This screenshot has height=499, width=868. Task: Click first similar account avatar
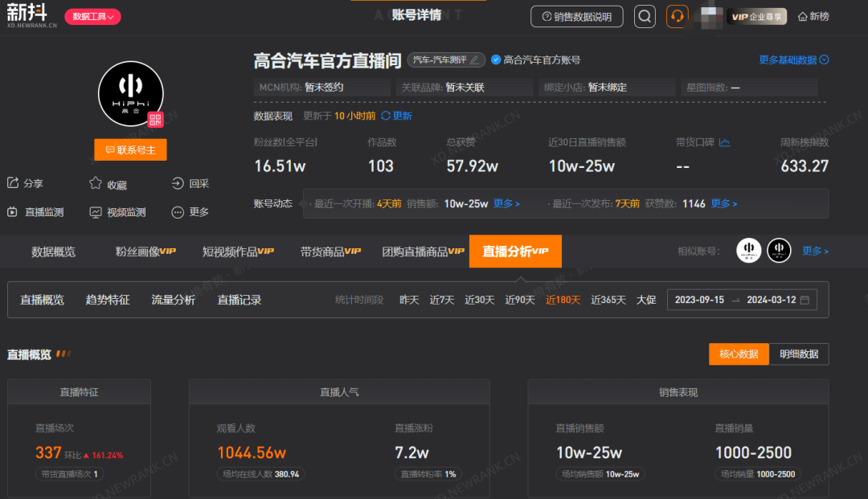749,251
